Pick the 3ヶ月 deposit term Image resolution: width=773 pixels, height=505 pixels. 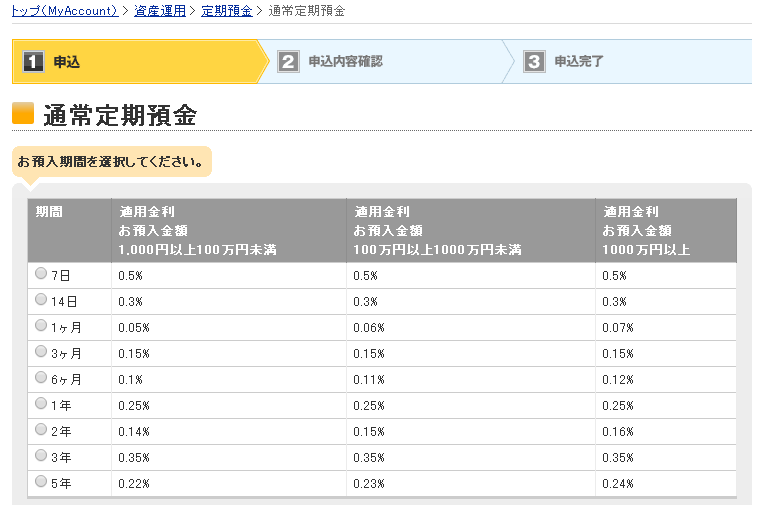tap(41, 352)
